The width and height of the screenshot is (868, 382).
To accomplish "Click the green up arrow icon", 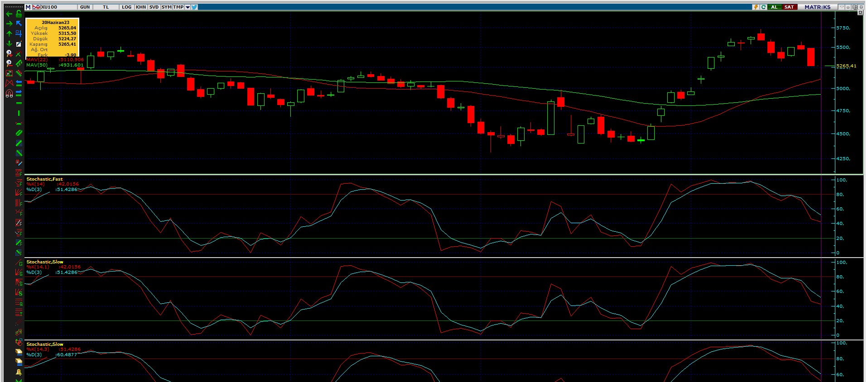I will point(9,33).
